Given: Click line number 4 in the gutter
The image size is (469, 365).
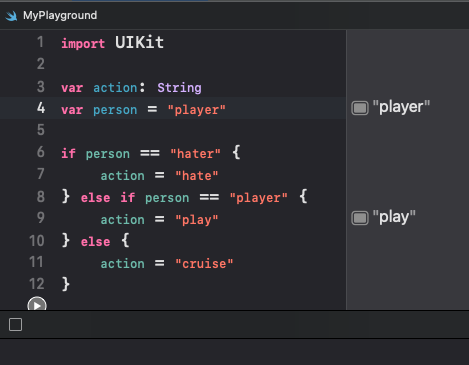Looking at the screenshot, I should click(x=41, y=108).
